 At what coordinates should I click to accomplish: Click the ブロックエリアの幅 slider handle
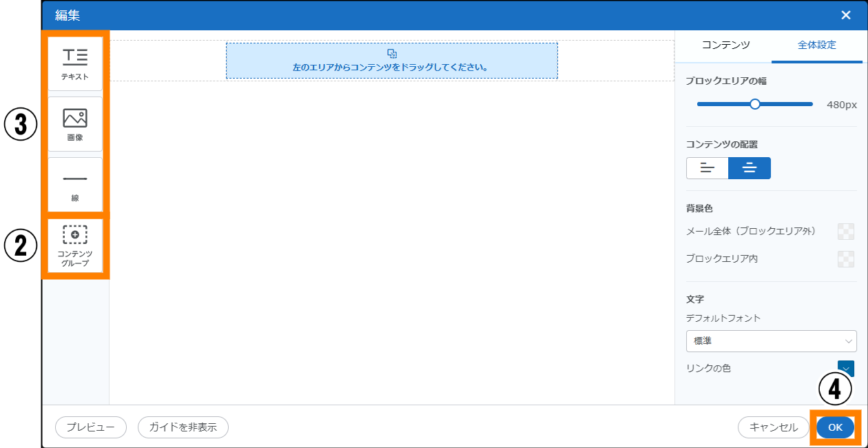pyautogui.click(x=755, y=104)
